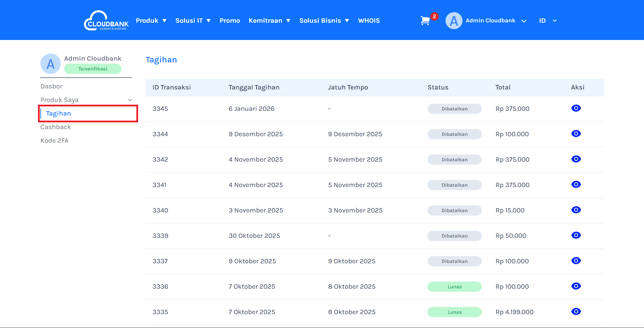Show invoice 3336 with eye icon
Image resolution: width=644 pixels, height=328 pixels.
tap(576, 286)
